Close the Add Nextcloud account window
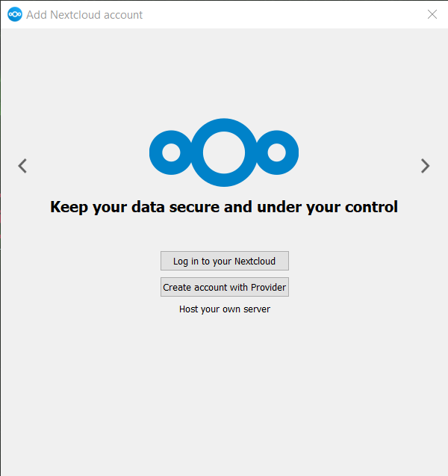This screenshot has height=476, width=448. click(x=432, y=14)
